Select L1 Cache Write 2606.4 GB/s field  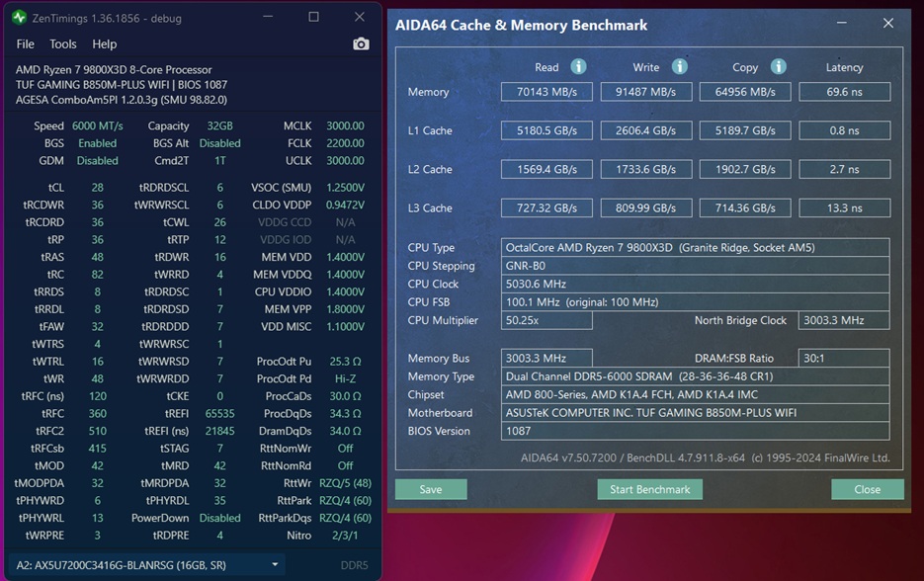tap(646, 130)
